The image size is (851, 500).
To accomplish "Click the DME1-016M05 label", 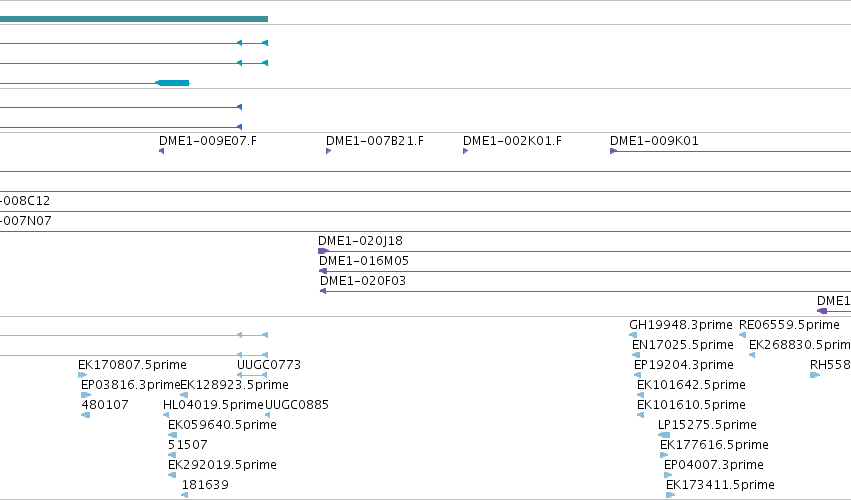I will 364,261.
